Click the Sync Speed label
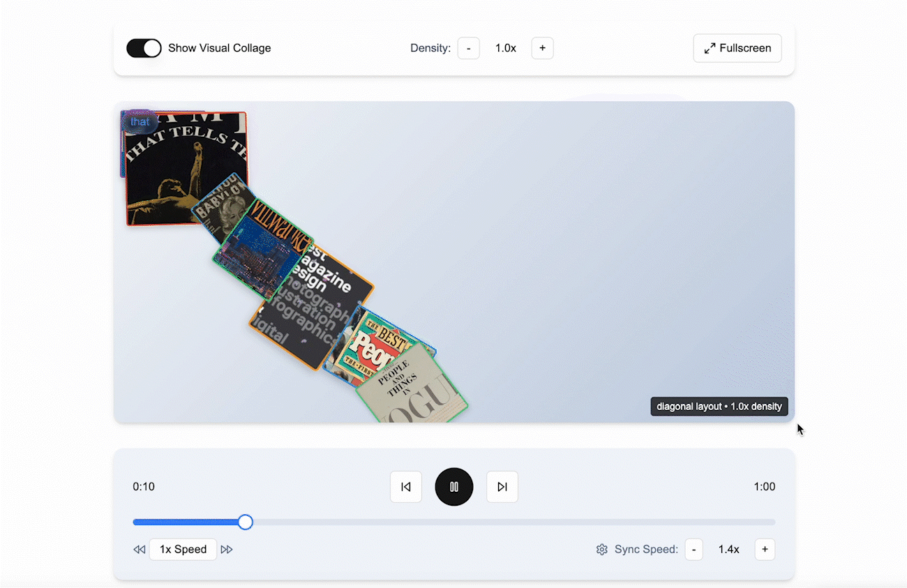This screenshot has width=907, height=588. [646, 550]
